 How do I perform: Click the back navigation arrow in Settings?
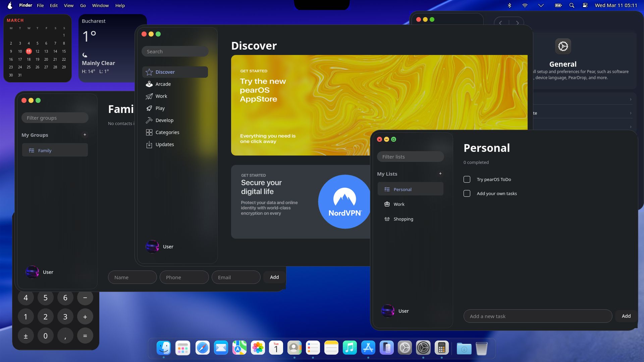pos(501,23)
